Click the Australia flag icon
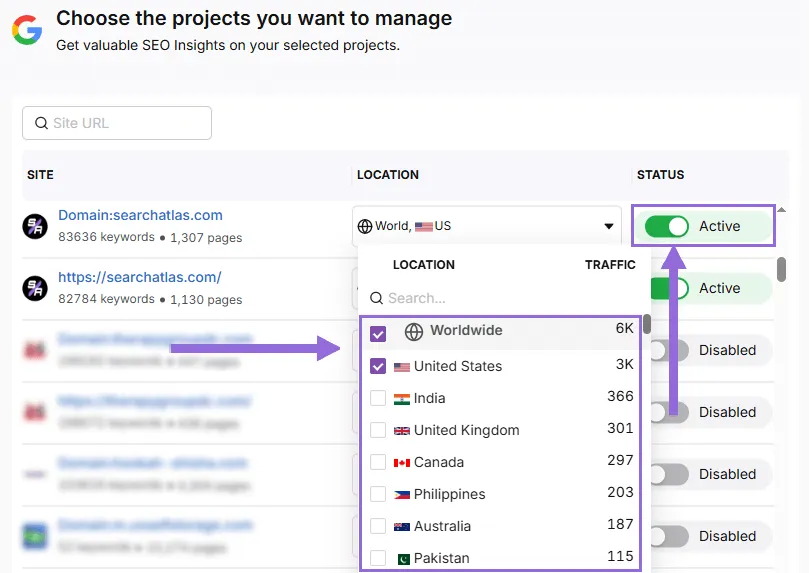The height and width of the screenshot is (573, 809). point(402,527)
